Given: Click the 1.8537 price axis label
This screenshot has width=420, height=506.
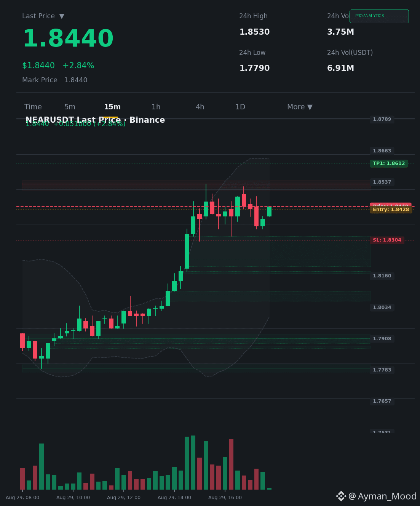Looking at the screenshot, I should point(382,182).
